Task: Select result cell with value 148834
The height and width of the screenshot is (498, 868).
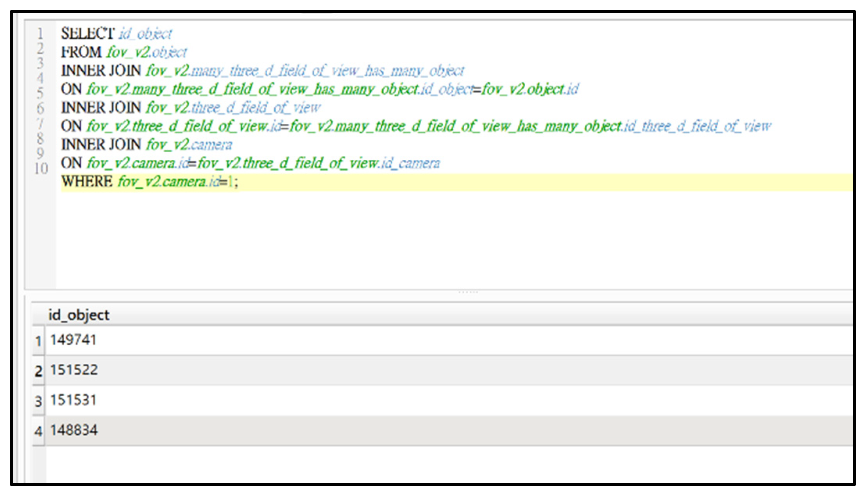Action: [74, 430]
